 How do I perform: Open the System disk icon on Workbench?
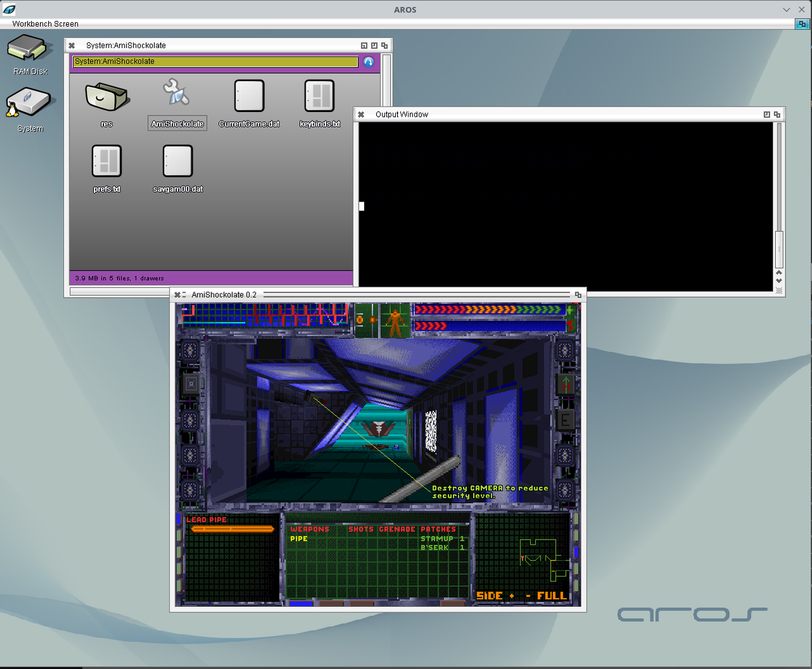pyautogui.click(x=30, y=110)
